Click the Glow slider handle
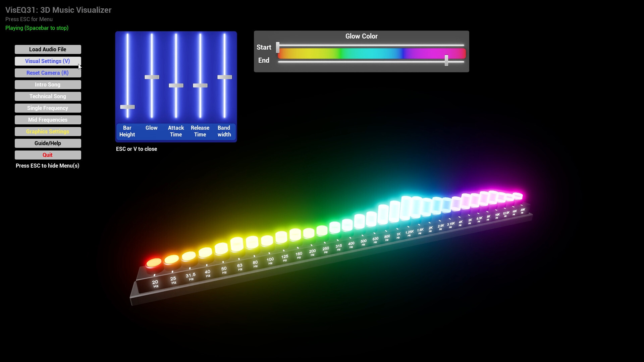 pyautogui.click(x=152, y=77)
